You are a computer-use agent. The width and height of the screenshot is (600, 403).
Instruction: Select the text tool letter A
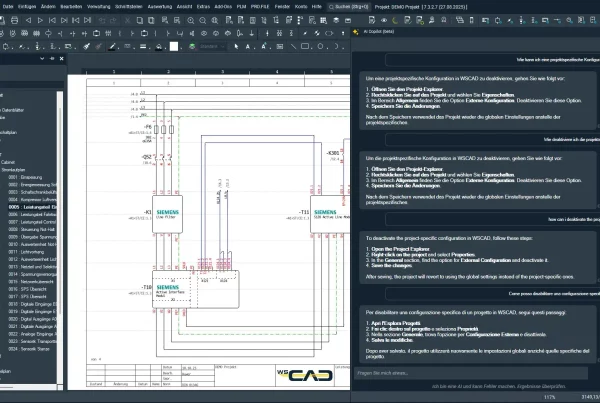[248, 46]
